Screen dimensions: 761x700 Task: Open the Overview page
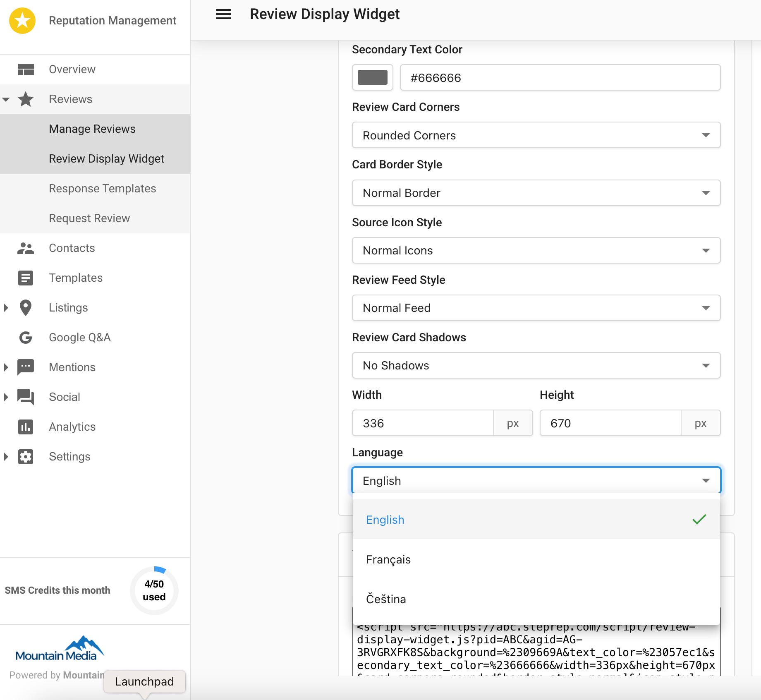[95, 70]
